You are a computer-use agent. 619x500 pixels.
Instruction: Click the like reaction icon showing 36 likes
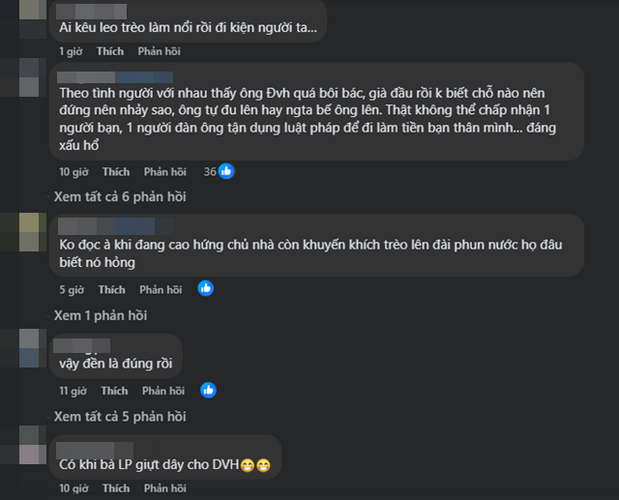[226, 171]
